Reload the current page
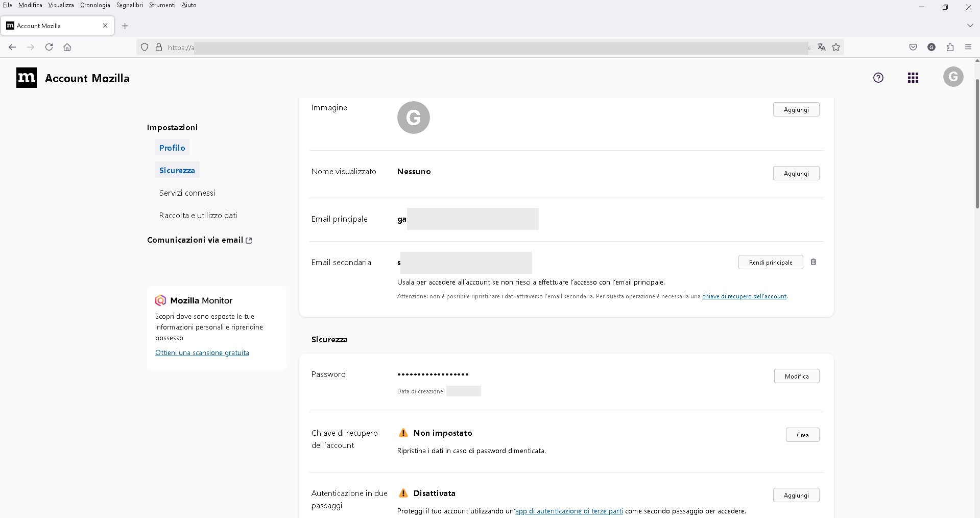Screen dimensions: 980x518 pyautogui.click(x=49, y=47)
